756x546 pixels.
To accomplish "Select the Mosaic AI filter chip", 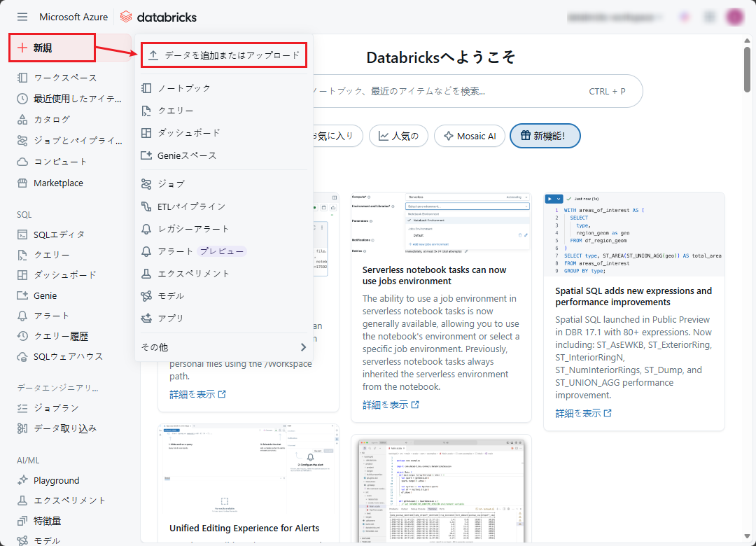I will tap(469, 136).
